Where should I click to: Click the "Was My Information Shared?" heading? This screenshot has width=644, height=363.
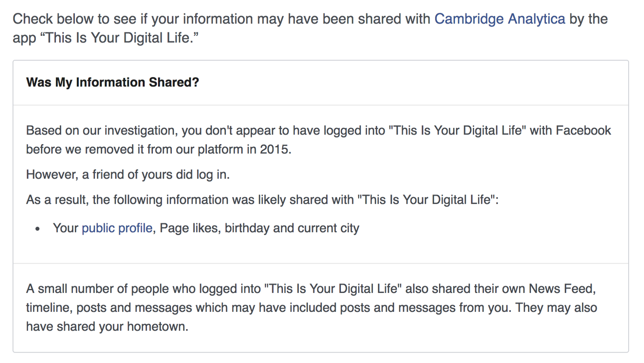(112, 82)
